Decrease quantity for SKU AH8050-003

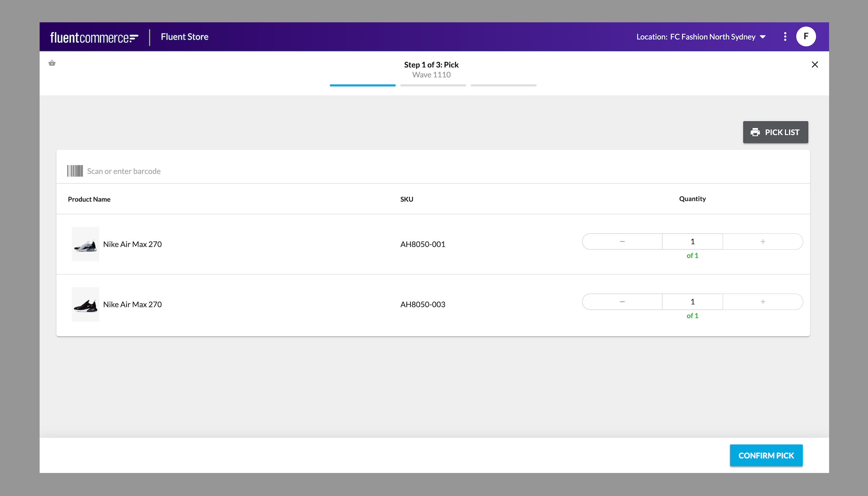point(622,302)
